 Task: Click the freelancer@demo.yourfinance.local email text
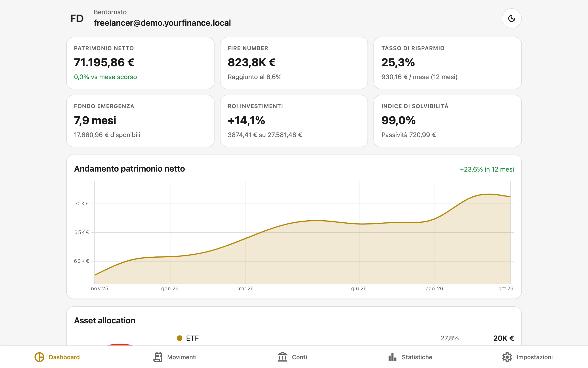(162, 23)
